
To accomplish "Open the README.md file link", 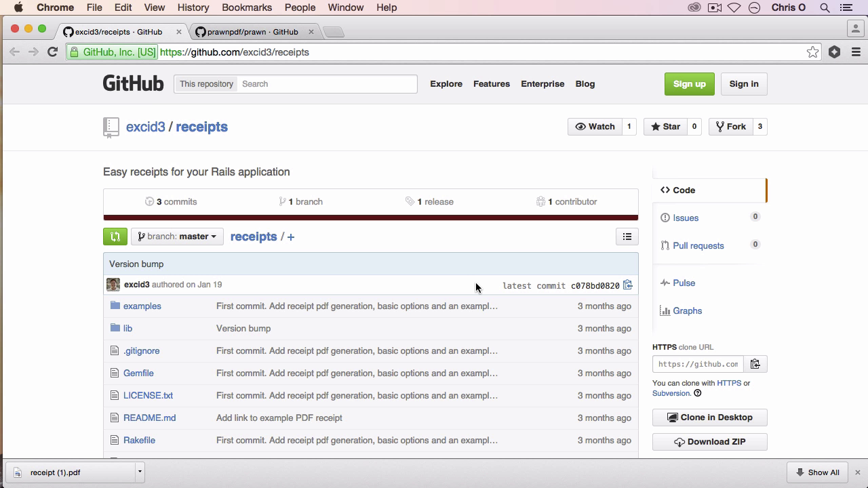I will tap(149, 418).
